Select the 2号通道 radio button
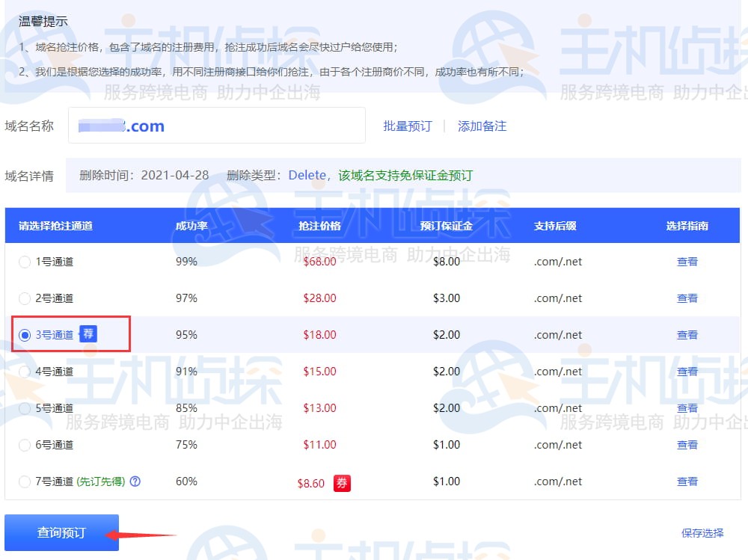This screenshot has height=560, width=748. point(25,298)
